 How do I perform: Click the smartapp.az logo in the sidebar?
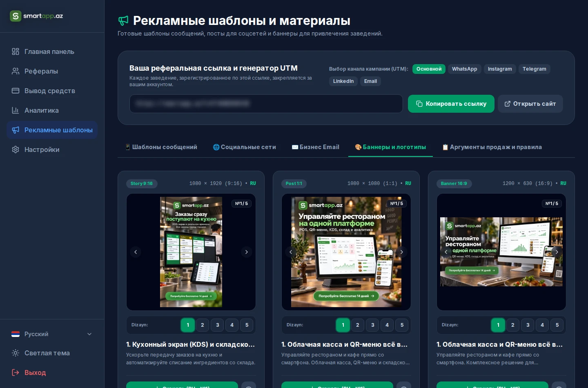[x=36, y=16]
